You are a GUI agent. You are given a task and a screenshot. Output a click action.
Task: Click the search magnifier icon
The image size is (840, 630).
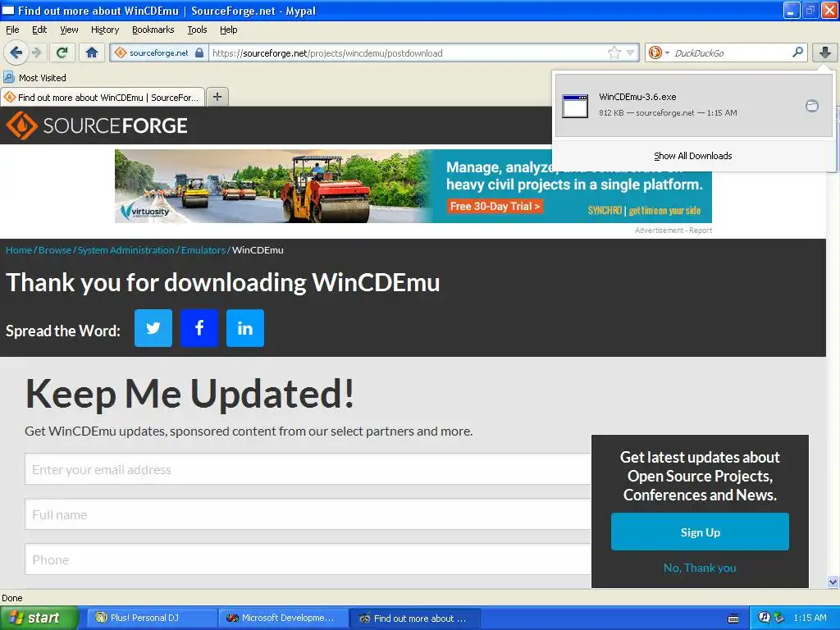point(797,52)
